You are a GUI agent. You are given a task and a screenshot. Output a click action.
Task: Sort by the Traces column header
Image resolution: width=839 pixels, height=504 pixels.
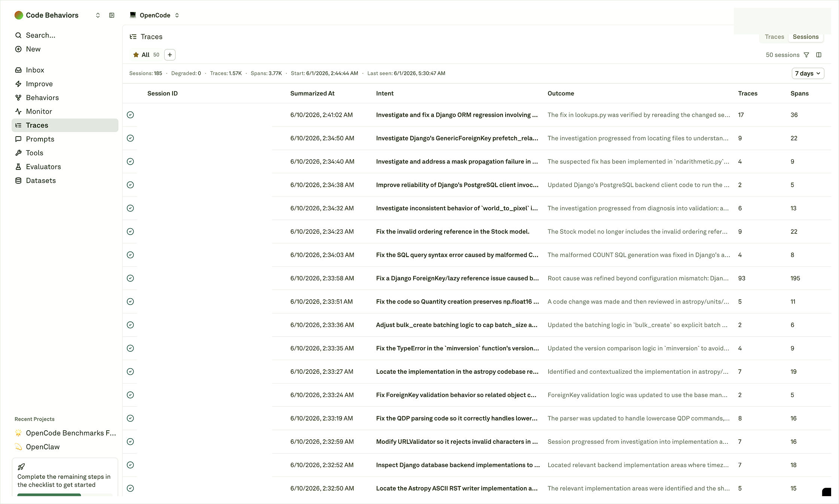[748, 94]
